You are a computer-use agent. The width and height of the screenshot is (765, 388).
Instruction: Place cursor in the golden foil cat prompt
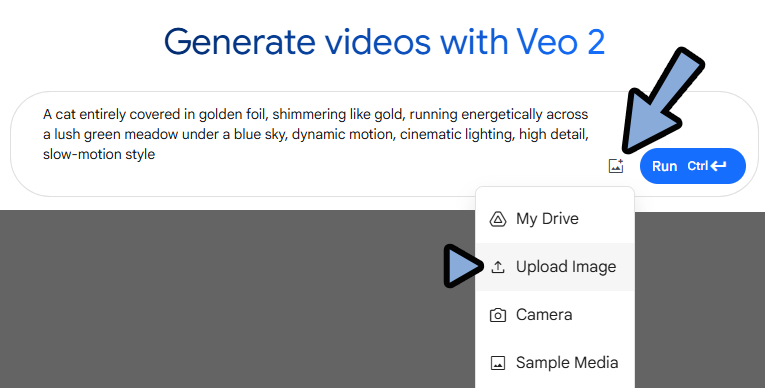pyautogui.click(x=316, y=134)
